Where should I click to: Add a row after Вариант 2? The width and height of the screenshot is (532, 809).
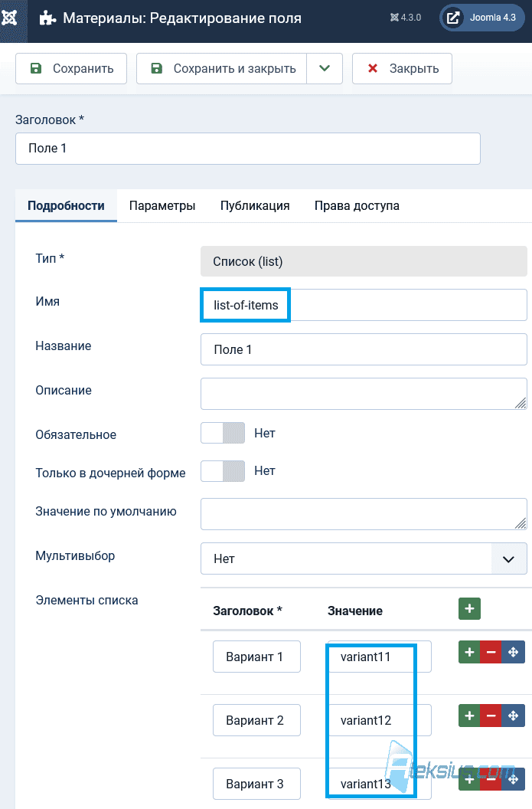[470, 716]
